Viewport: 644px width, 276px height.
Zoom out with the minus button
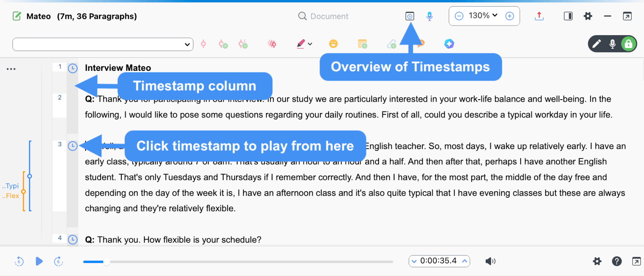point(459,16)
